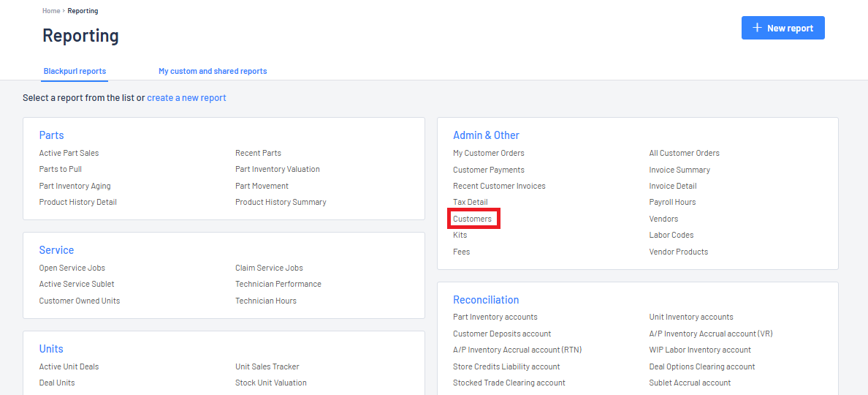
Task: Open the Customers report
Action: pos(472,219)
